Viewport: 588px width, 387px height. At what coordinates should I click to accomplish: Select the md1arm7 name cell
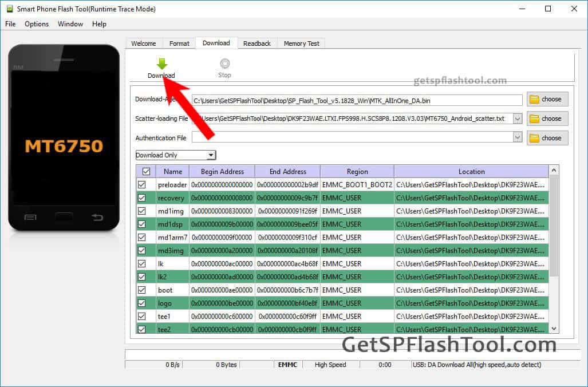coord(172,237)
